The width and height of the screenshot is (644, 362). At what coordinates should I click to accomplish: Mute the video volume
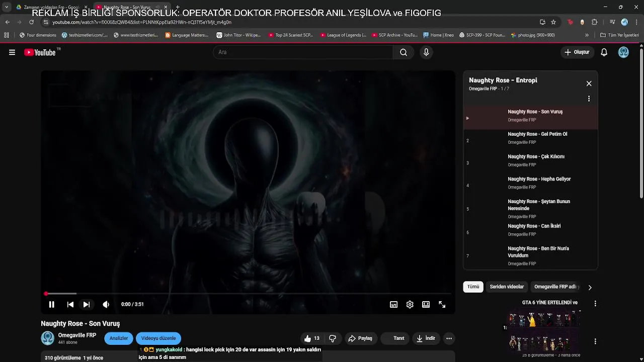106,304
